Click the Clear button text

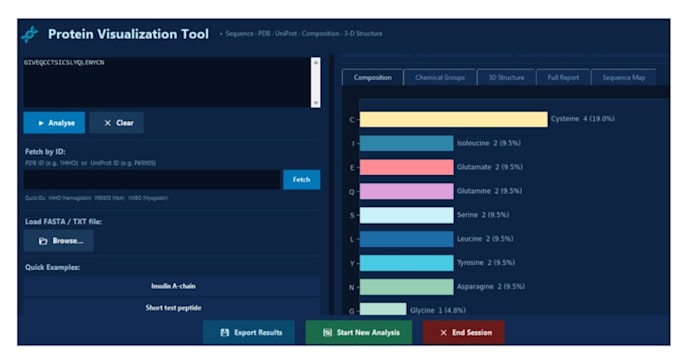125,123
